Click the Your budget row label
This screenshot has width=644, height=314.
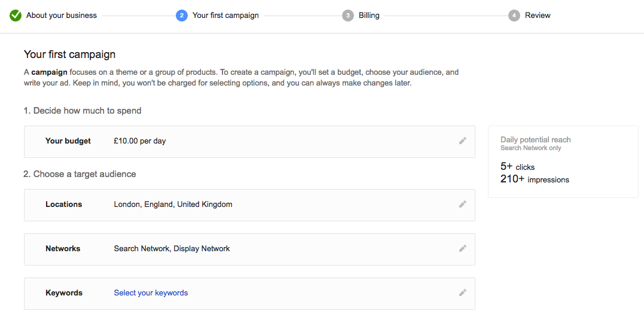[68, 141]
